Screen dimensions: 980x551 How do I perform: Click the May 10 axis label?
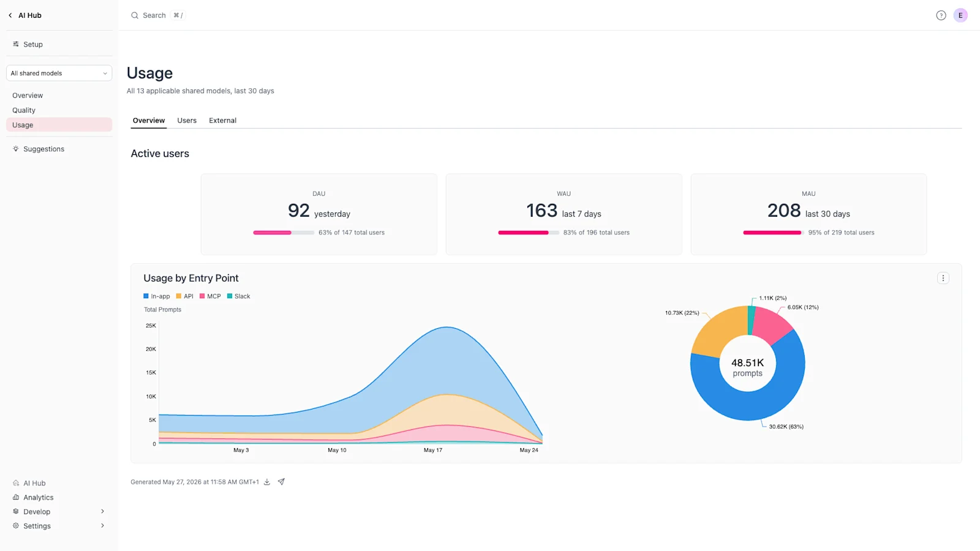[x=337, y=450]
